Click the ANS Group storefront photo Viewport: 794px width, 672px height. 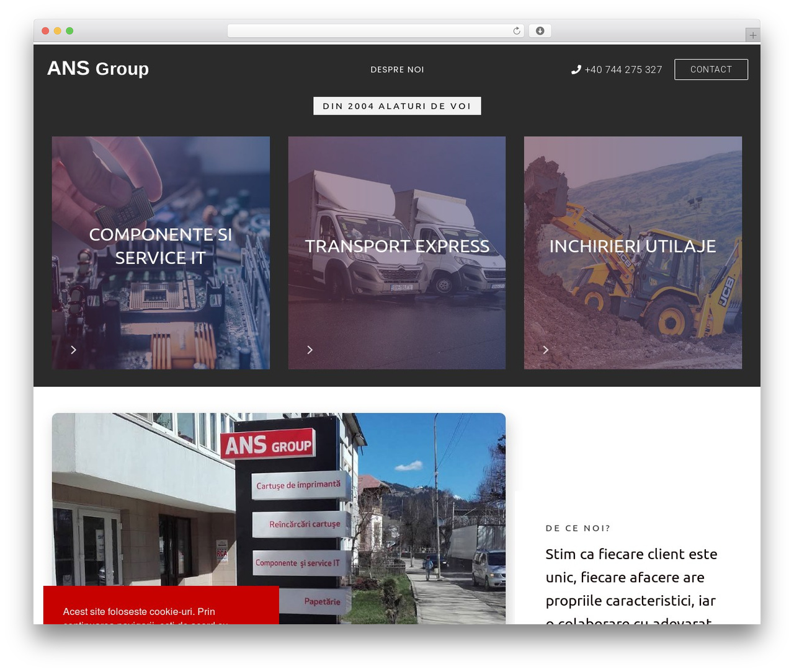279,518
